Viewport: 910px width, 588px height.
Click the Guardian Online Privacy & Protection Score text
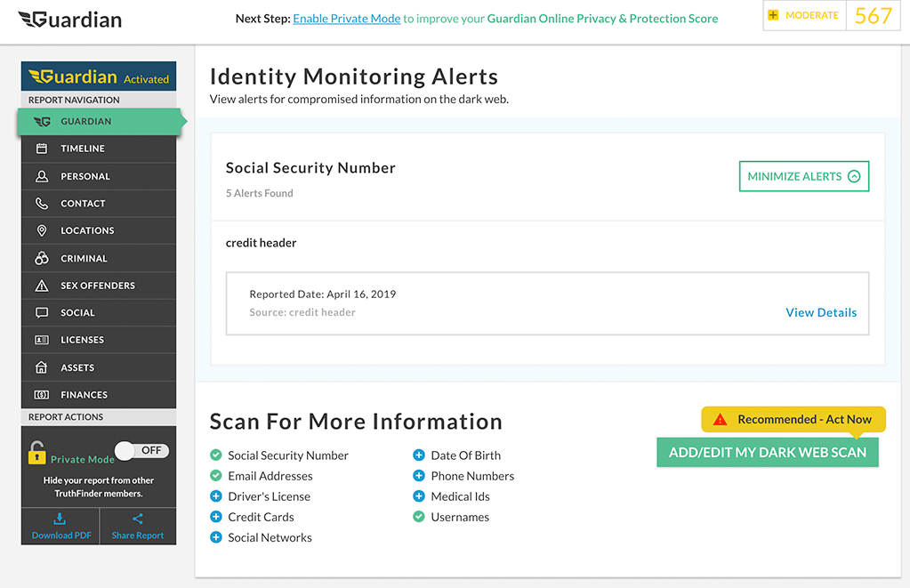pos(602,19)
